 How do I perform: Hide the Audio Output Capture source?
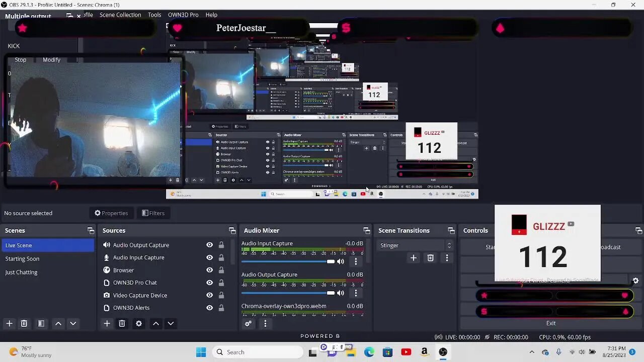coord(209,245)
